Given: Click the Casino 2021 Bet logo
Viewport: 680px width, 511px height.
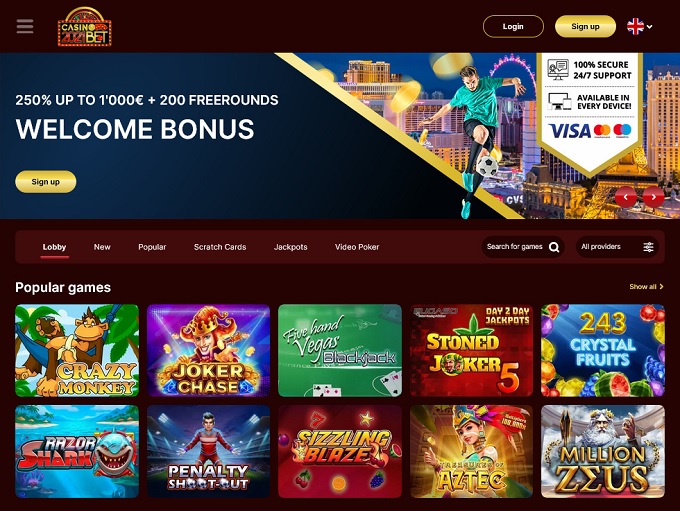Looking at the screenshot, I should (x=85, y=26).
